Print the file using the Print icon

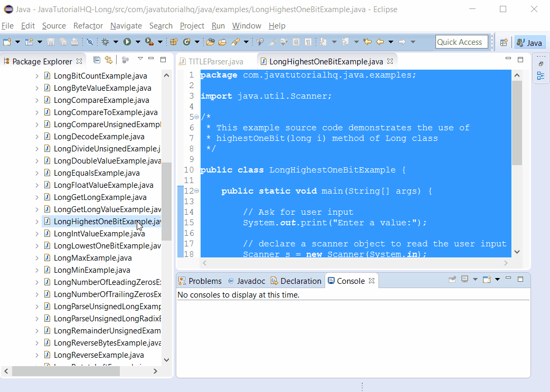click(x=74, y=42)
